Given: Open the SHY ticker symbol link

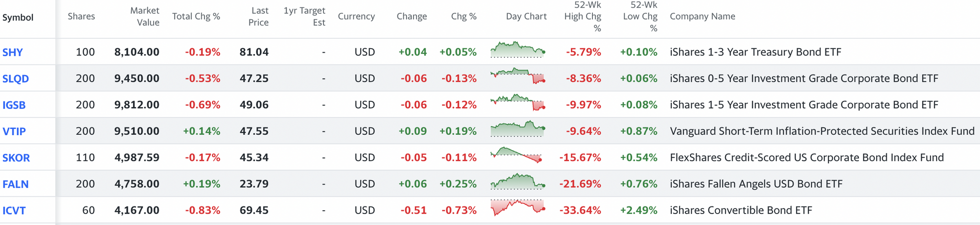Looking at the screenshot, I should (13, 53).
